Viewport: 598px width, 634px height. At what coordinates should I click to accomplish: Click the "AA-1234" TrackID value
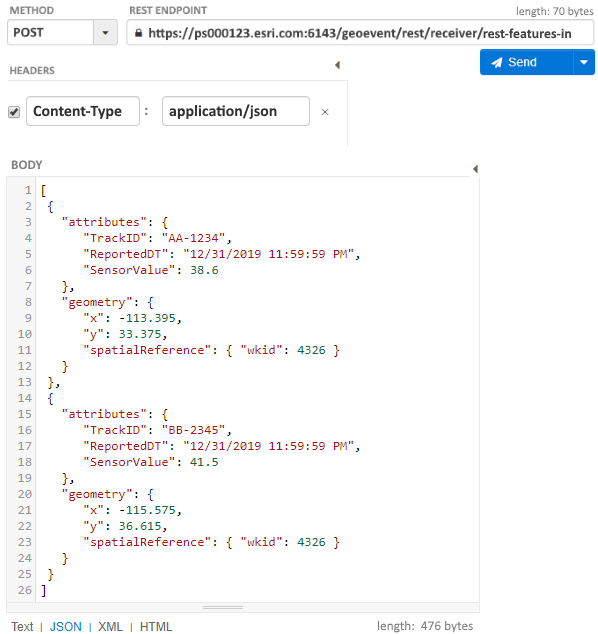[x=193, y=238]
